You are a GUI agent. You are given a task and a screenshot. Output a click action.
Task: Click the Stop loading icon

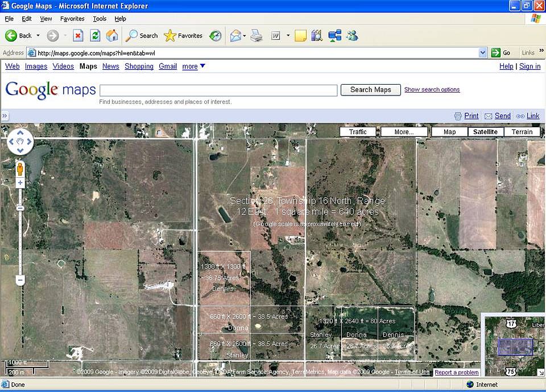point(78,35)
